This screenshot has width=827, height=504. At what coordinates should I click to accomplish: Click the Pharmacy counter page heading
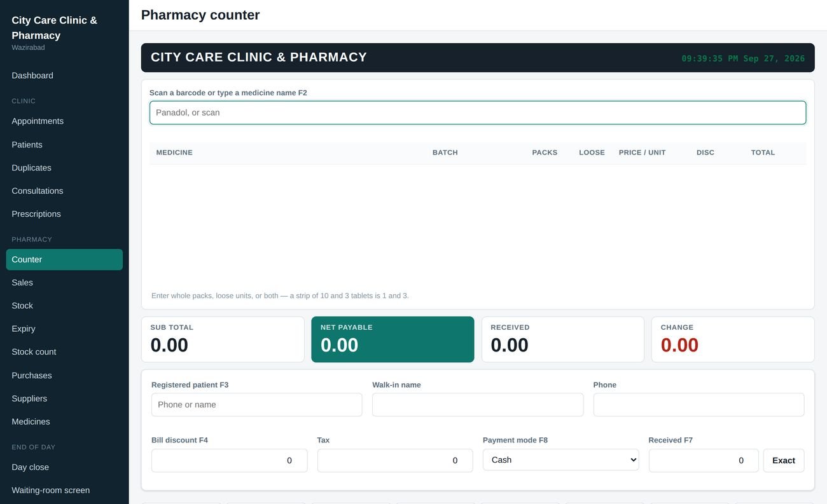[200, 15]
